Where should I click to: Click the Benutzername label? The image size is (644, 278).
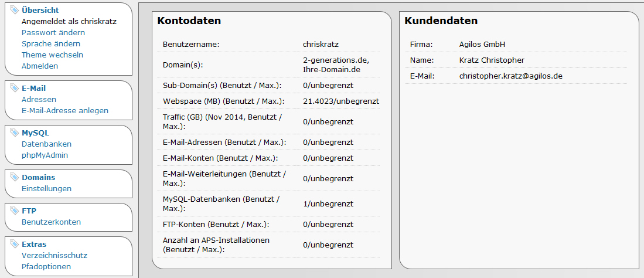pyautogui.click(x=191, y=44)
